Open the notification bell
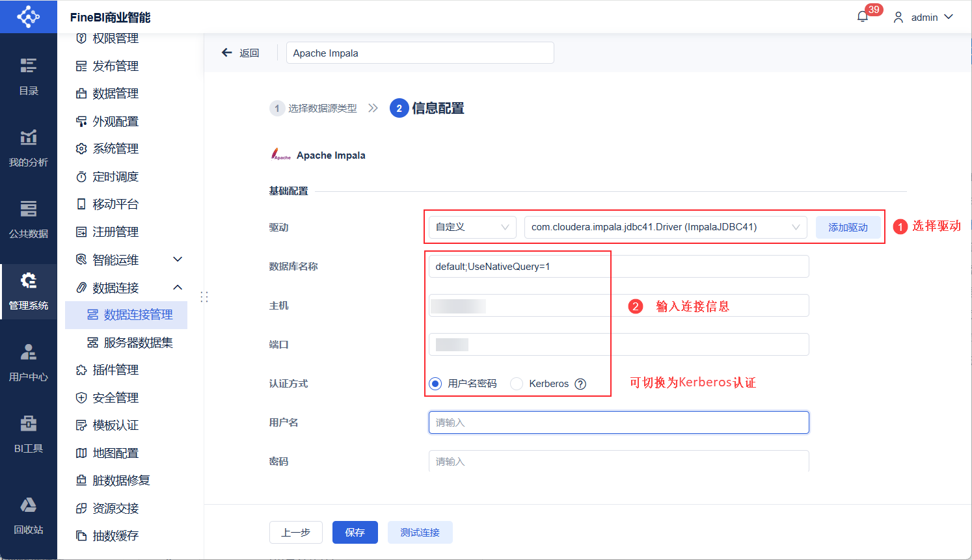This screenshot has height=560, width=972. click(x=863, y=17)
